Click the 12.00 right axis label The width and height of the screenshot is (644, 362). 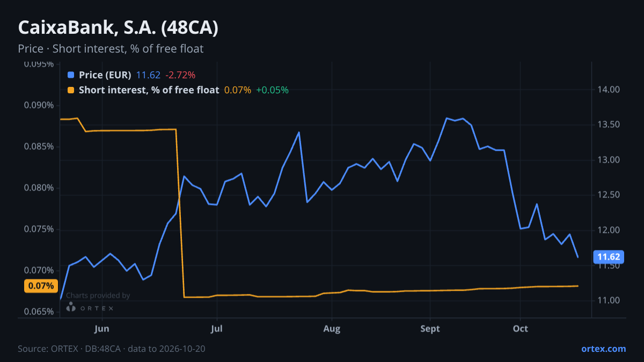click(x=608, y=230)
